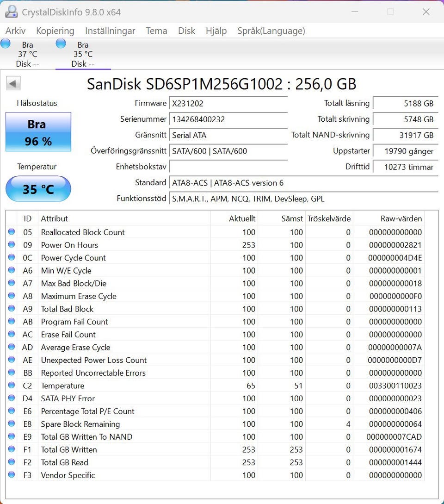This screenshot has height=504, width=444.
Task: Click the Hälsostatus label
Action: click(37, 103)
